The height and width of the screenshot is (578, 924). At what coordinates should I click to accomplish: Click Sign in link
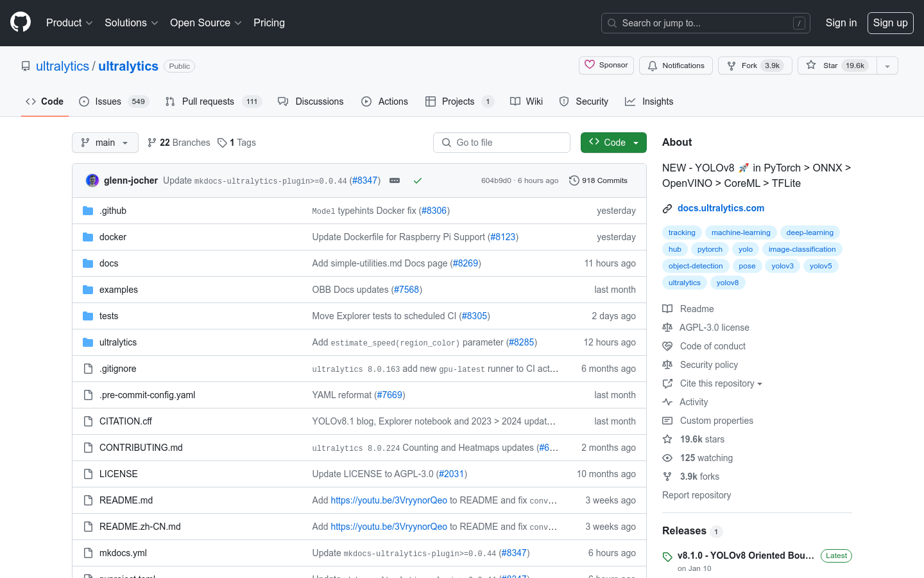point(841,22)
